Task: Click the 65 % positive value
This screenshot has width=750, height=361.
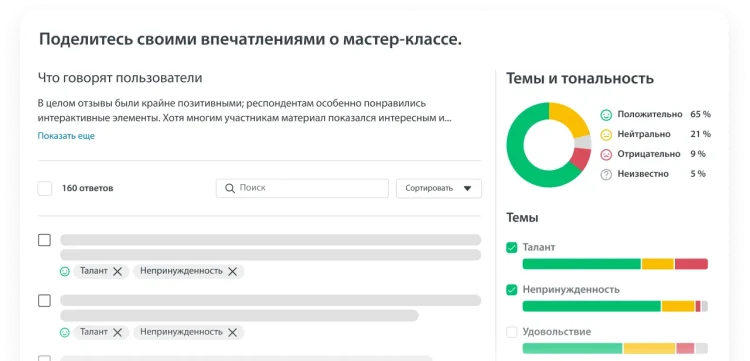Action: (700, 114)
